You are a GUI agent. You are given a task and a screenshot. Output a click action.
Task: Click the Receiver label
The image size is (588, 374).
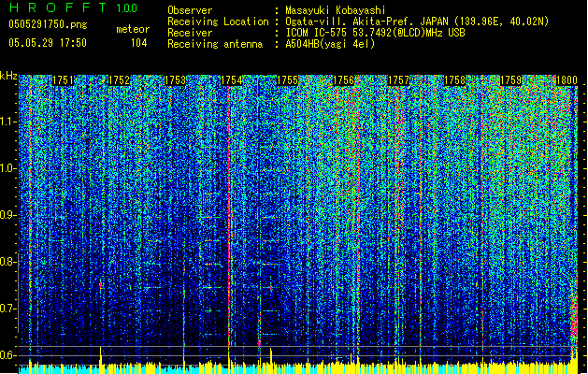click(x=190, y=33)
